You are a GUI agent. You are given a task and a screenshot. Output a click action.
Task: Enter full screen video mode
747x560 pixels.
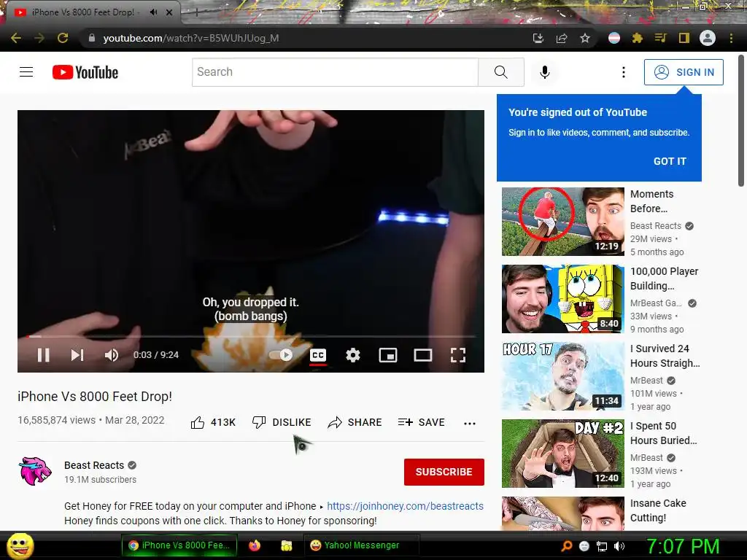(458, 355)
